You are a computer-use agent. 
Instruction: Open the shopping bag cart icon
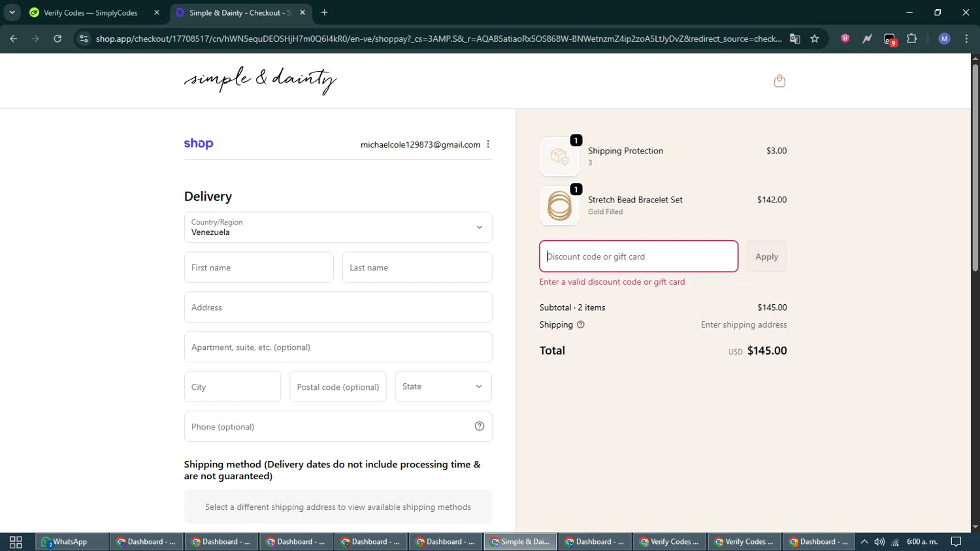point(779,81)
